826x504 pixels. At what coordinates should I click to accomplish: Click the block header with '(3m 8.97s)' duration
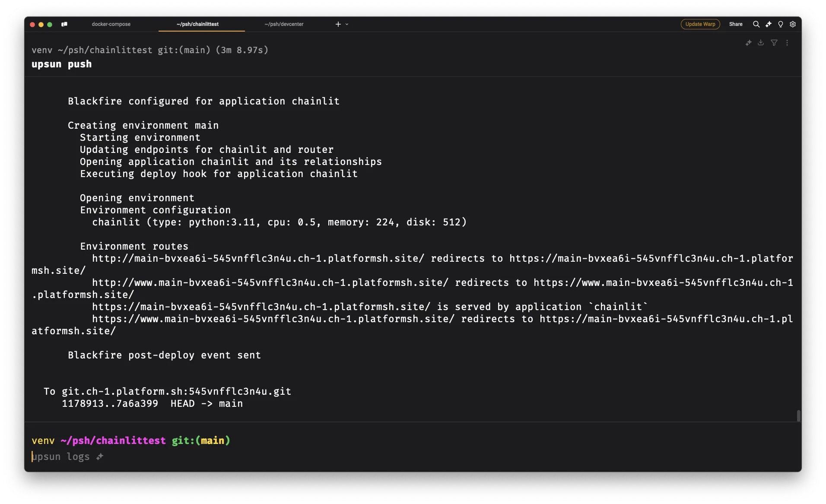coord(150,50)
